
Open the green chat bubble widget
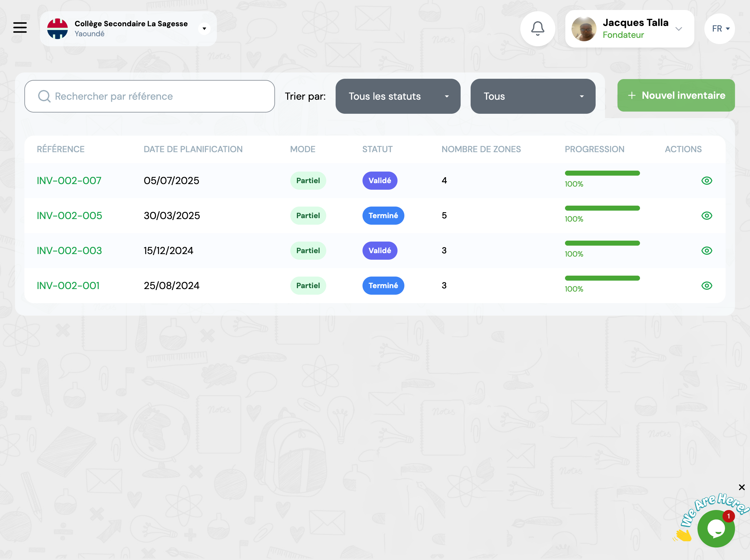pyautogui.click(x=716, y=528)
